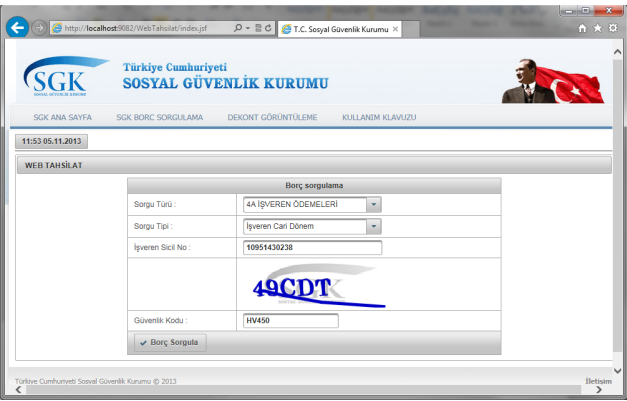627x401 pixels.
Task: Click the Sorgu Tipi label
Action: (x=153, y=226)
